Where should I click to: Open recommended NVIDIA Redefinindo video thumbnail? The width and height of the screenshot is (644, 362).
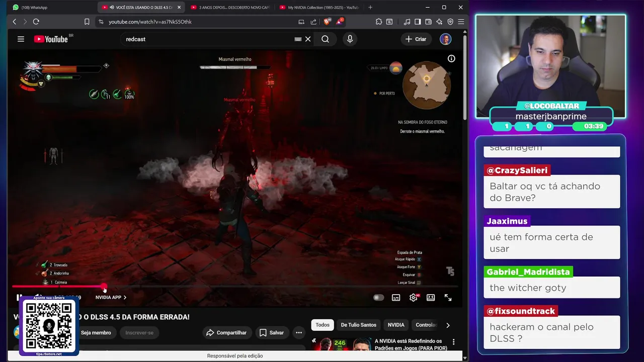click(x=341, y=344)
